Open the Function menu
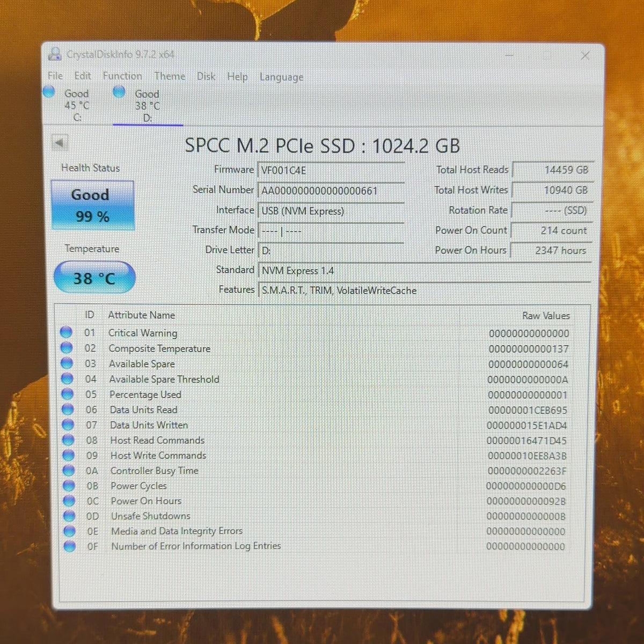The height and width of the screenshot is (644, 644). click(x=122, y=76)
